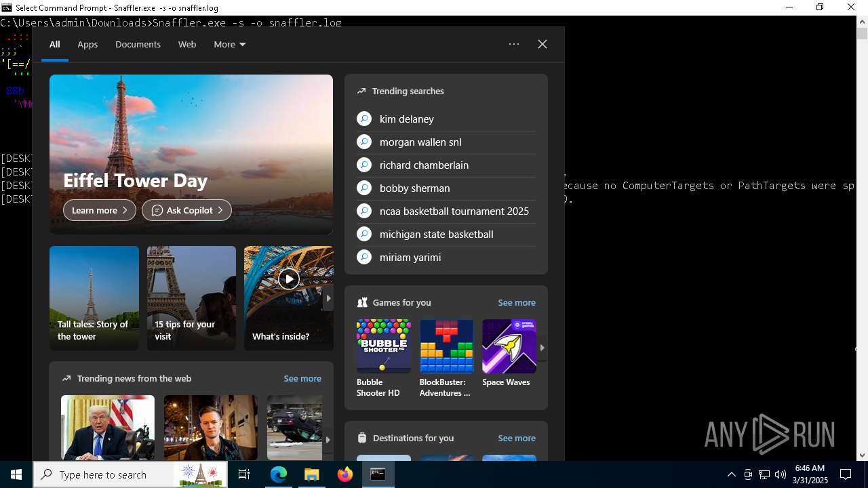Open the Action Center notifications icon
The image size is (868, 488).
846,474
